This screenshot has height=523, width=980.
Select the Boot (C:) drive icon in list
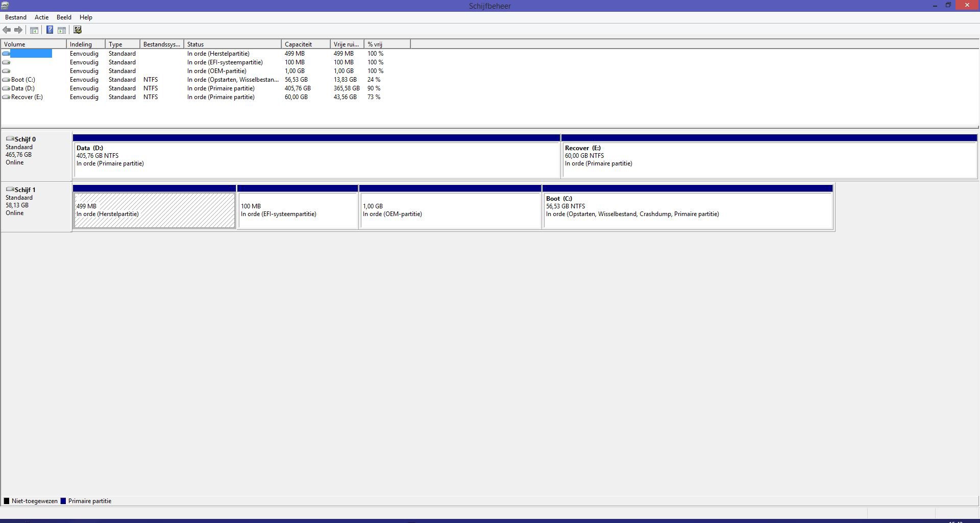(6, 80)
